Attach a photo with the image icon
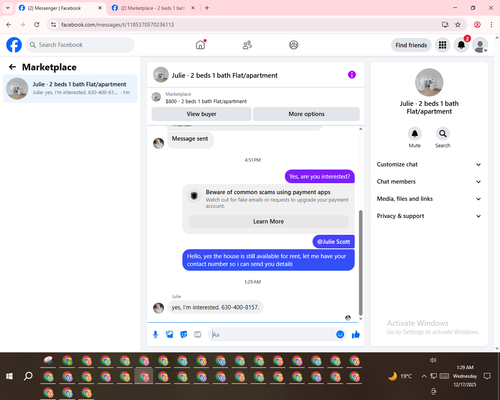 pyautogui.click(x=170, y=334)
